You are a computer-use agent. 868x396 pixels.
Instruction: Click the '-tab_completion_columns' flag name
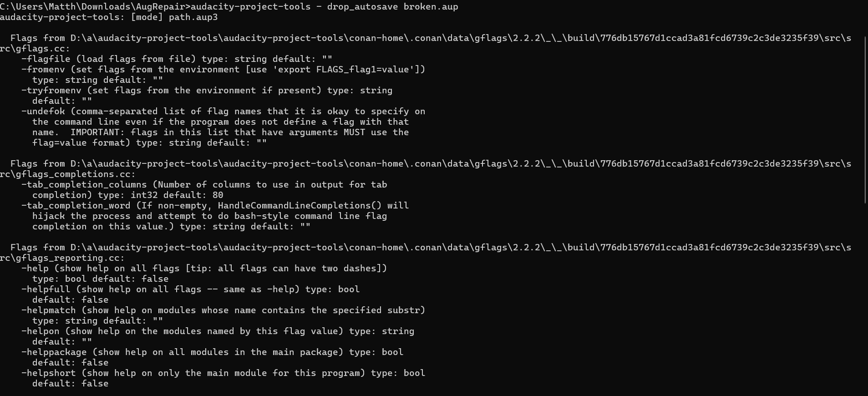(x=84, y=185)
